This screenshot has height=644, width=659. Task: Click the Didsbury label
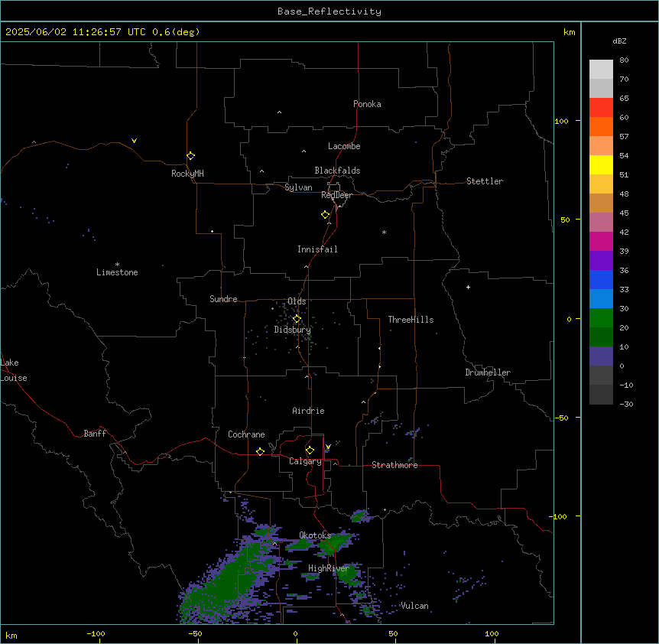pyautogui.click(x=293, y=330)
